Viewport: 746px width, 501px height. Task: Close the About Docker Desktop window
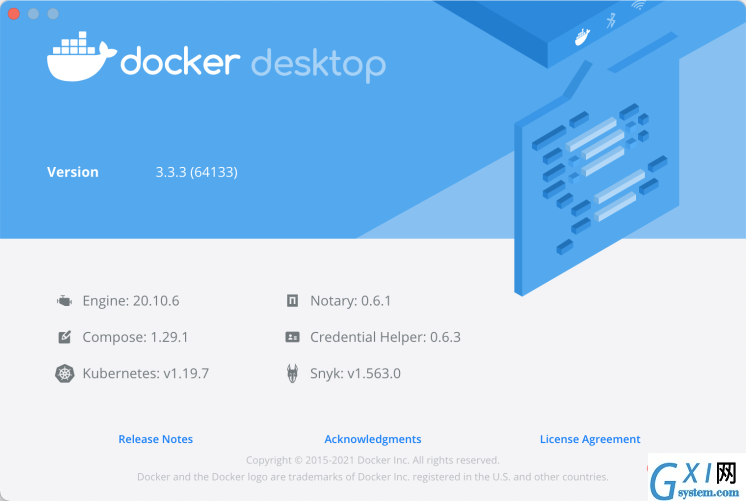(x=14, y=14)
